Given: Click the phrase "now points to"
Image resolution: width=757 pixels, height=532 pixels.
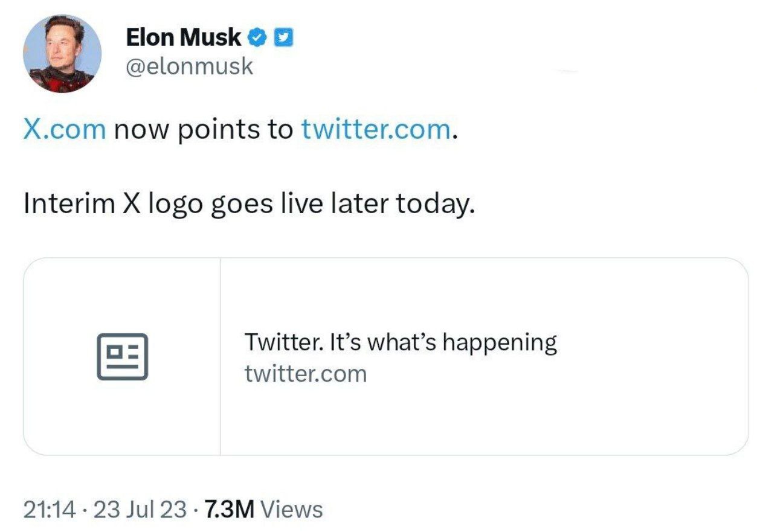Looking at the screenshot, I should 203,129.
